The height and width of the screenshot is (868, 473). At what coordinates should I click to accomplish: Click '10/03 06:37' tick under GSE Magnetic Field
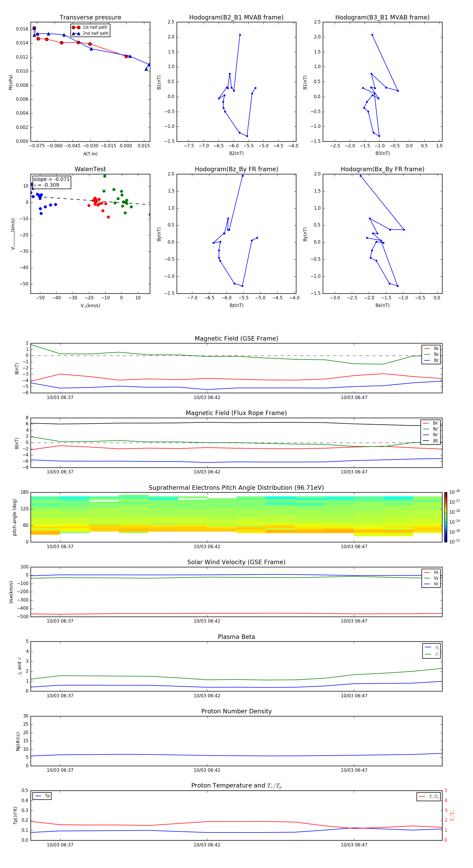coord(60,397)
